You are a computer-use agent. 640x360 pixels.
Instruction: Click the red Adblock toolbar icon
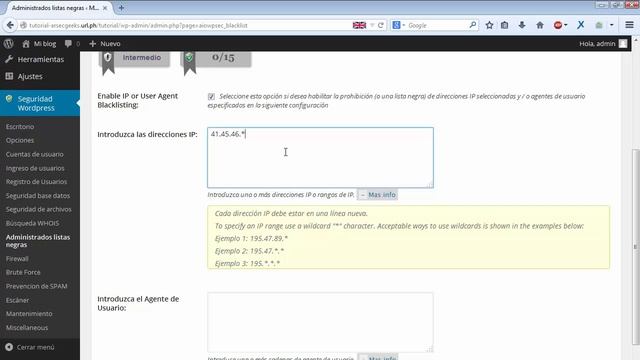coord(558,25)
